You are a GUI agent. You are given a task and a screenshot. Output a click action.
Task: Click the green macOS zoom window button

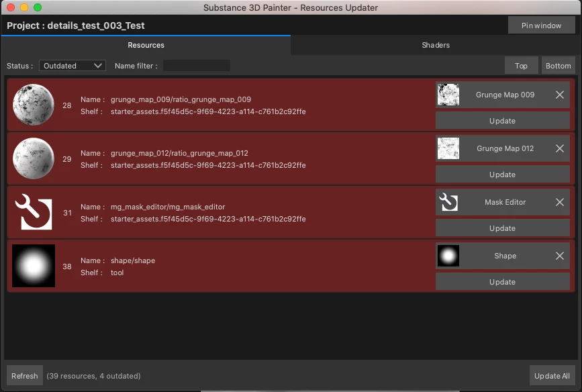point(38,7)
